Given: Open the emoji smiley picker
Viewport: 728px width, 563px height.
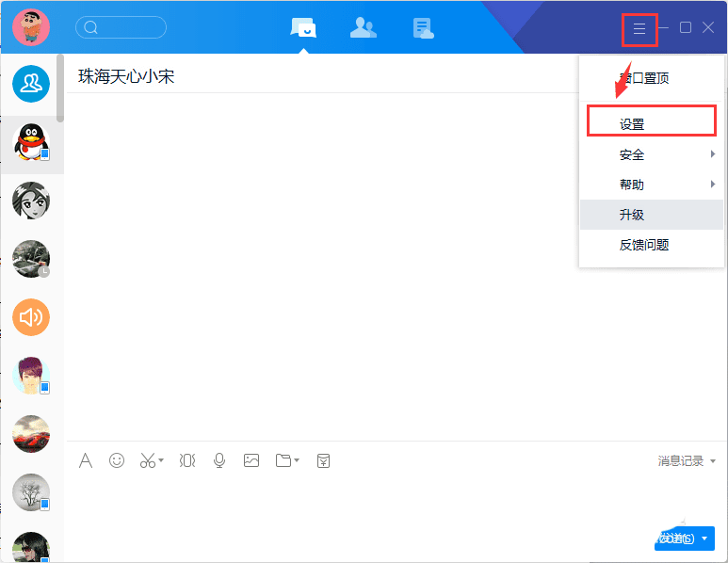Looking at the screenshot, I should coord(117,460).
